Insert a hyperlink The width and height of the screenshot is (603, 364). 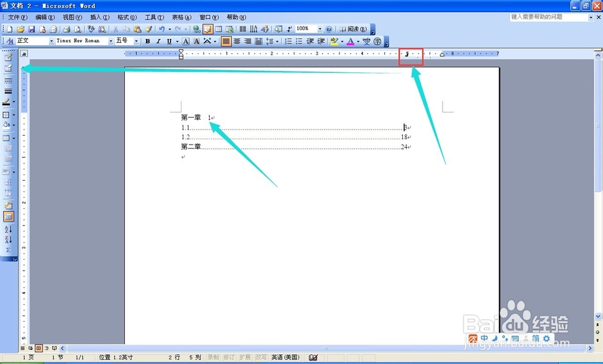coord(197,29)
